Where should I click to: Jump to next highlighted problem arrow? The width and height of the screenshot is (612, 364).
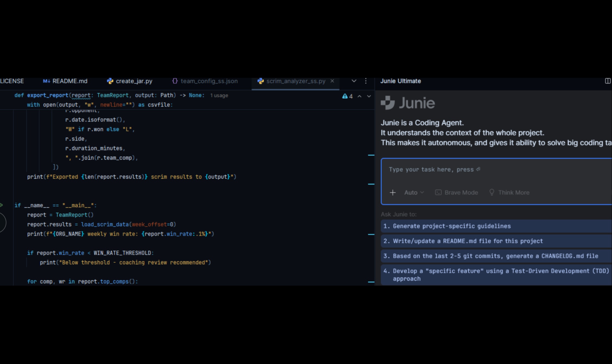tap(369, 96)
